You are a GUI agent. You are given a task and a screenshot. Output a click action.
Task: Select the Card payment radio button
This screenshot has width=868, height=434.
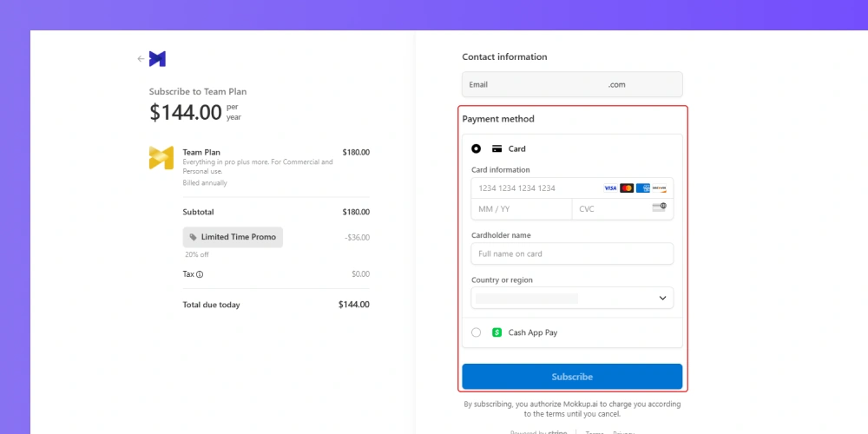[x=476, y=149]
